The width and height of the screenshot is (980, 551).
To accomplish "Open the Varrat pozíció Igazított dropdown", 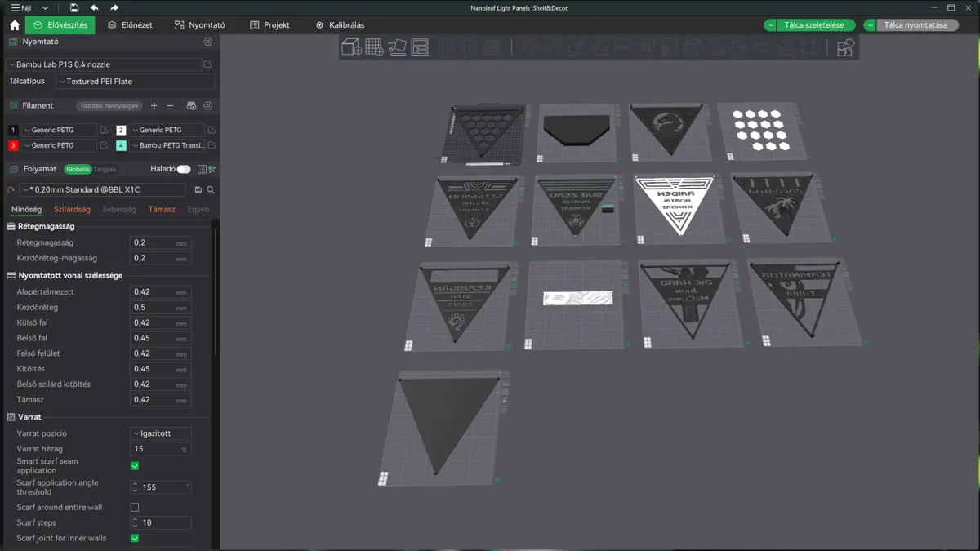I will [x=161, y=433].
